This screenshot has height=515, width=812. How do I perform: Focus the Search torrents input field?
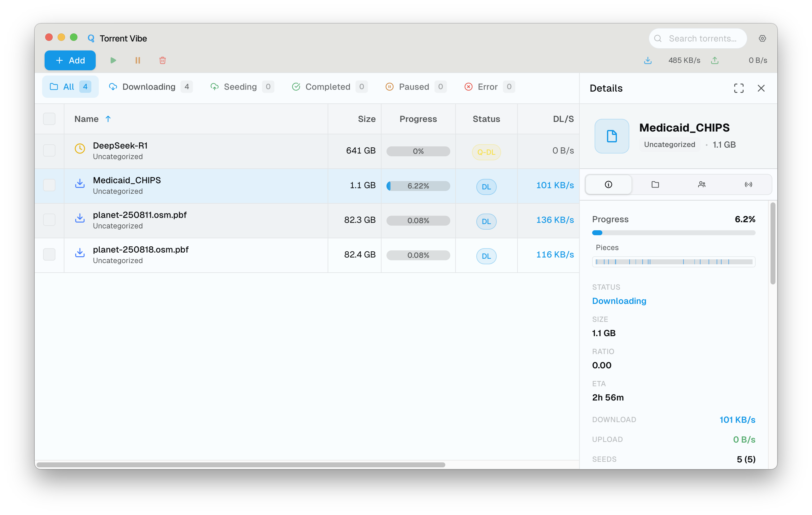(702, 38)
